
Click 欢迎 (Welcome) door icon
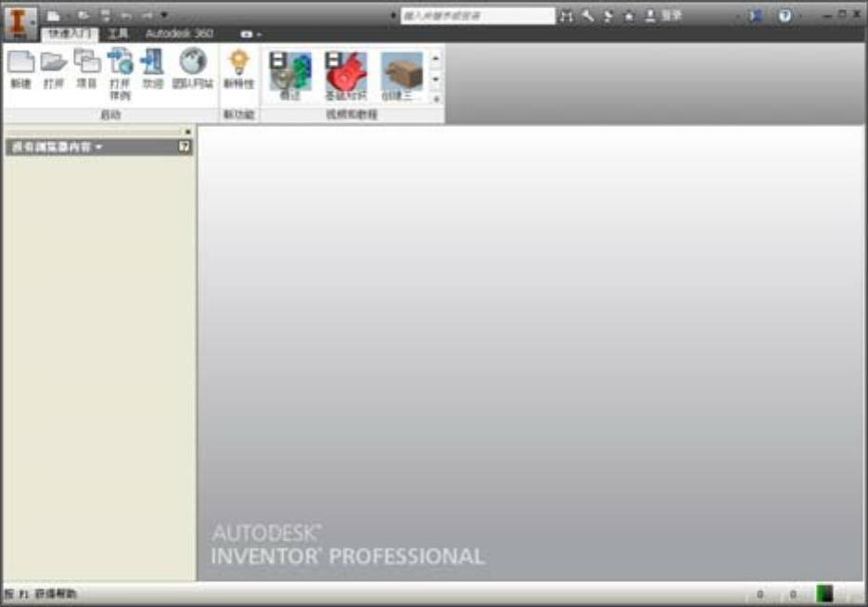(x=153, y=70)
